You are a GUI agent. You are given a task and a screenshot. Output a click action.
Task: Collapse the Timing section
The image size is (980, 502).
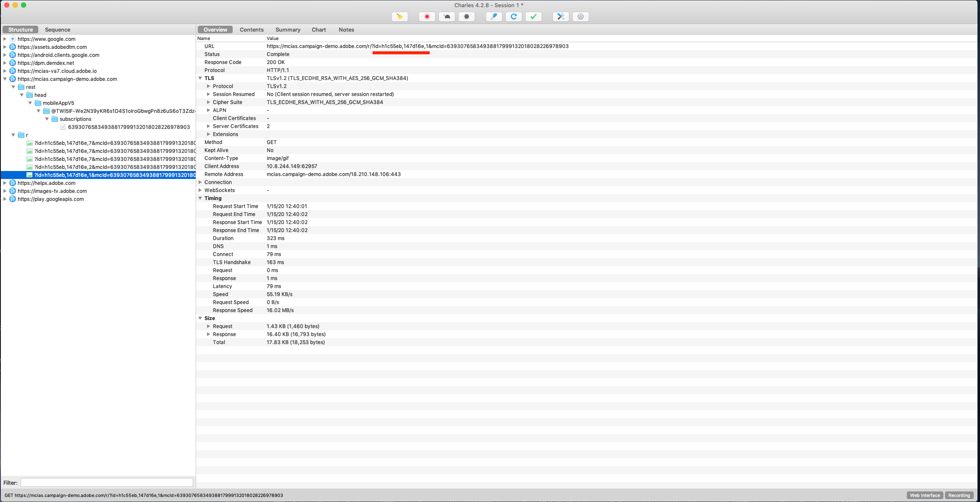[x=200, y=198]
